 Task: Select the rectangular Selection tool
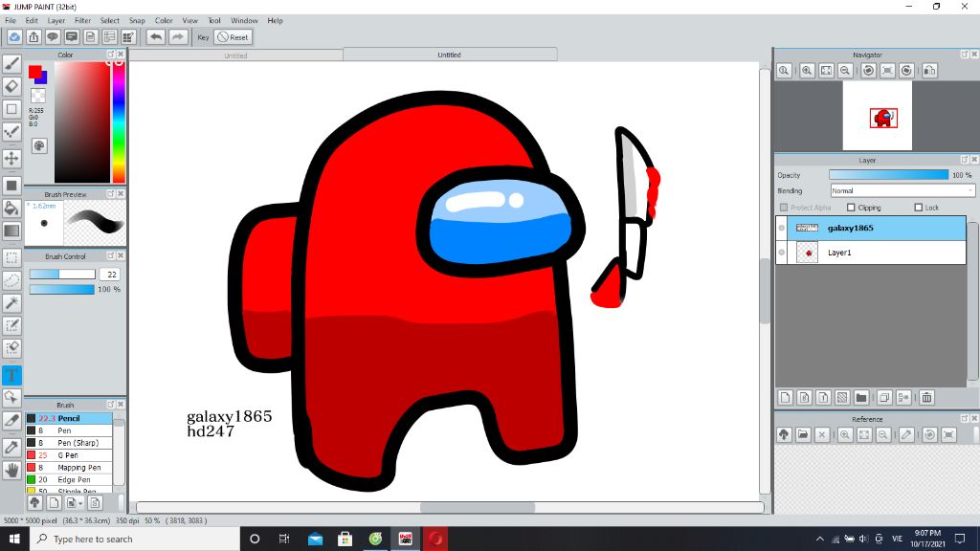click(x=11, y=257)
